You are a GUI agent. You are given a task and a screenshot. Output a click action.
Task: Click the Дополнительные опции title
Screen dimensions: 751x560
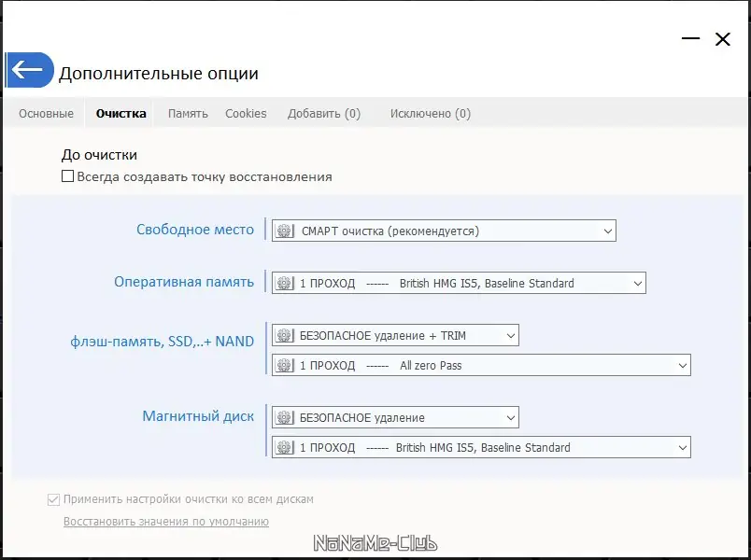(x=159, y=73)
